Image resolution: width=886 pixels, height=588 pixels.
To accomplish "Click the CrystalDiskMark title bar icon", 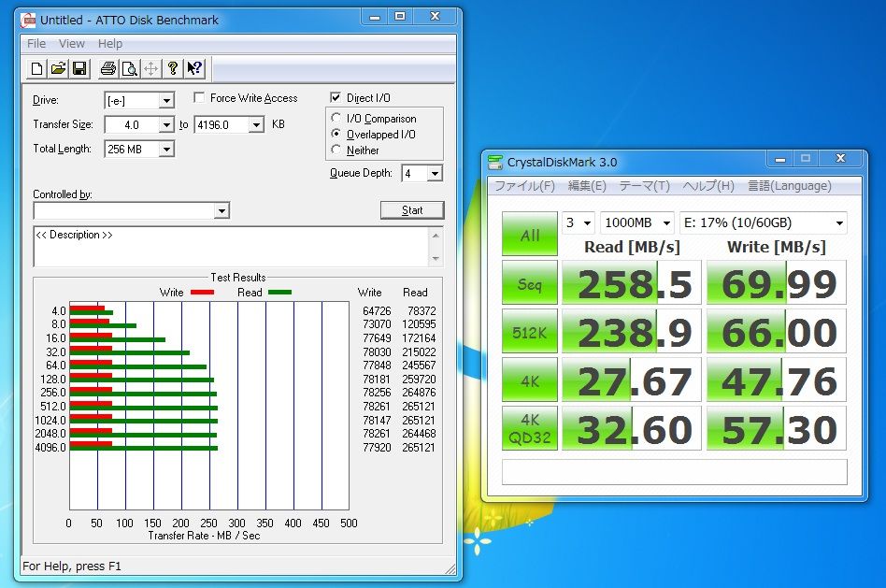I will pyautogui.click(x=495, y=163).
